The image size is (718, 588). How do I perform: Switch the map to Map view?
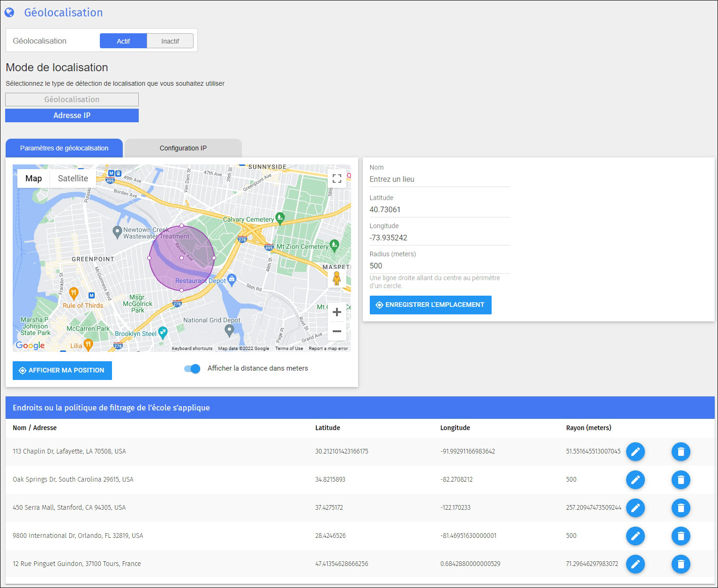click(34, 179)
